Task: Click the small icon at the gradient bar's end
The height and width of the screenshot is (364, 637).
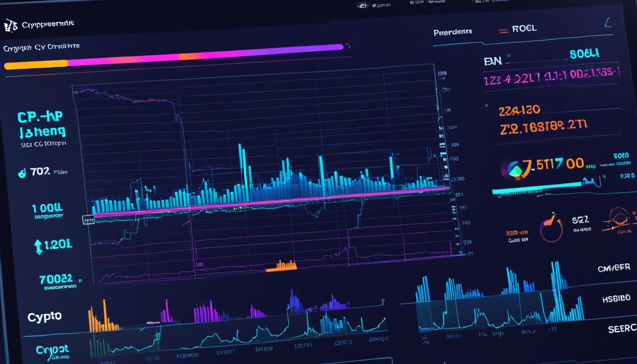Action: pyautogui.click(x=348, y=46)
